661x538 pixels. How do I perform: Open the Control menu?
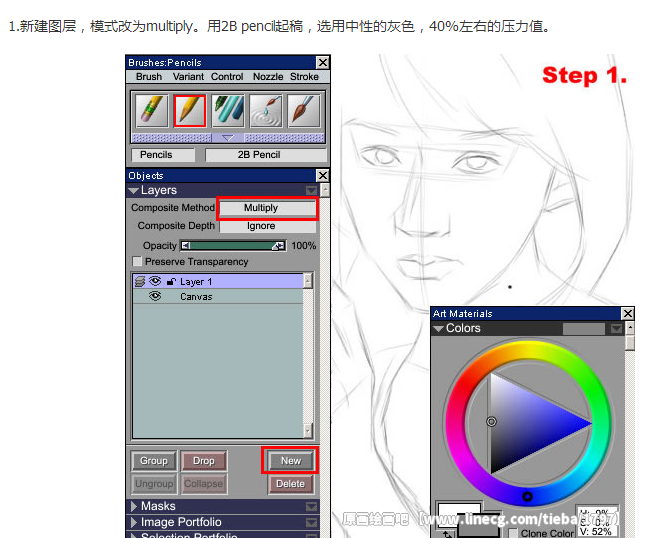point(227,77)
